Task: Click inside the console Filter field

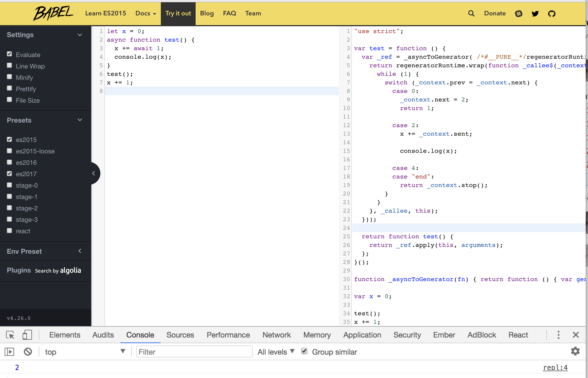Action: 194,351
